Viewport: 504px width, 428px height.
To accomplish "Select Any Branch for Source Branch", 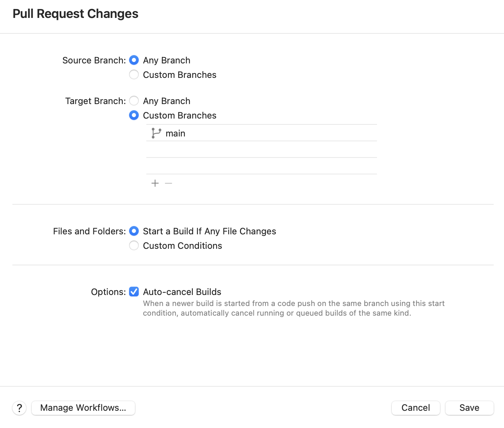I will point(134,60).
